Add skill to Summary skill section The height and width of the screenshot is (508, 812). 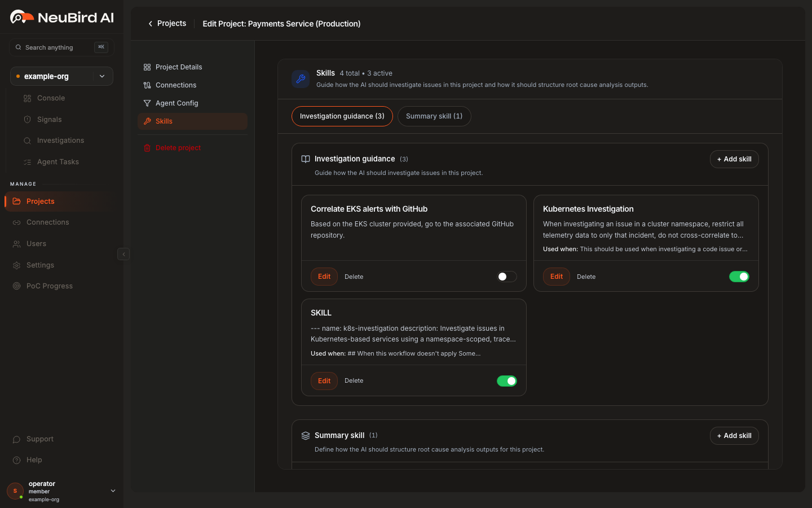(734, 436)
